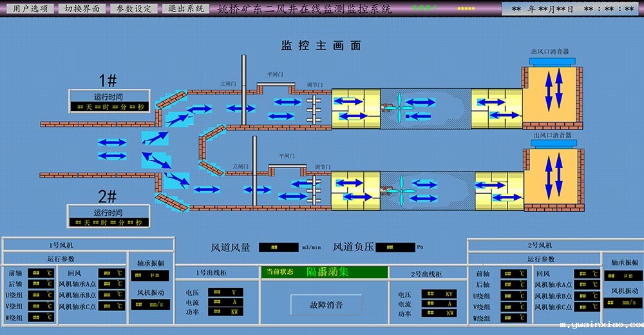The width and height of the screenshot is (644, 335).
Task: Click the upper 平闸门 horizontal gate
Action: coord(276,83)
